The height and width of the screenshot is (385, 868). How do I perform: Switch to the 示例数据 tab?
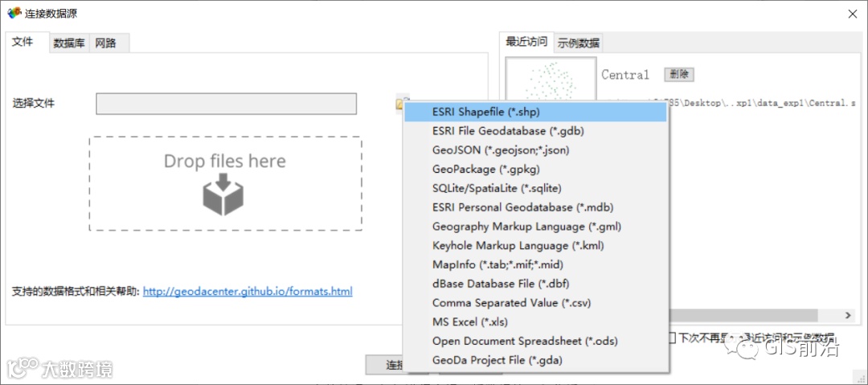click(x=579, y=43)
